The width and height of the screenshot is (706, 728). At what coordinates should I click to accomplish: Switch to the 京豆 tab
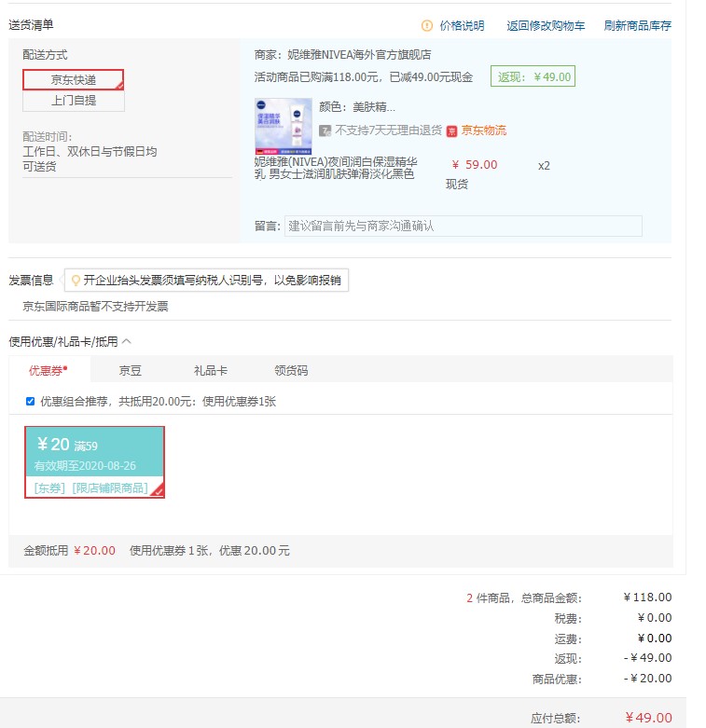pyautogui.click(x=130, y=370)
